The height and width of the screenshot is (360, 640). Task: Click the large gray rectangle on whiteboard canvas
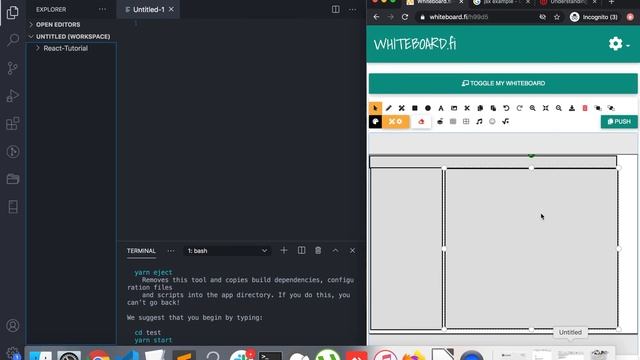(x=531, y=248)
